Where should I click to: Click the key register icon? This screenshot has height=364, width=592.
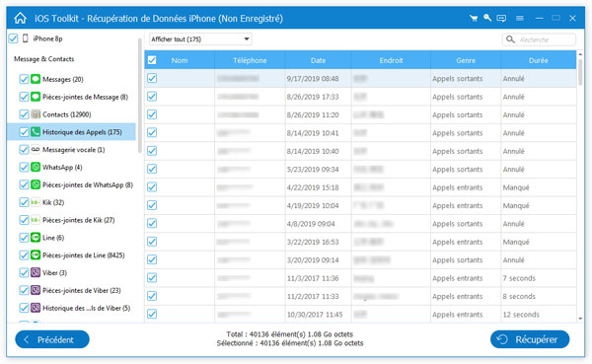pyautogui.click(x=487, y=18)
